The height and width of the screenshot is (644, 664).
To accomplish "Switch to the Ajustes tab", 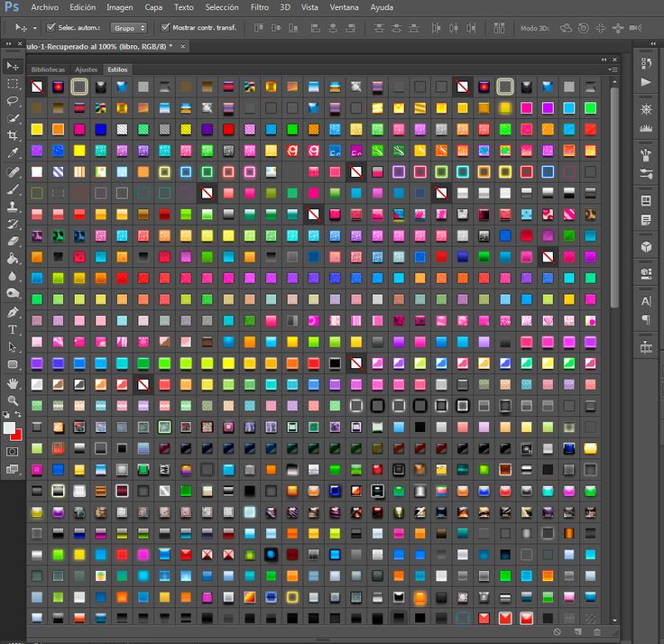I will [x=87, y=69].
